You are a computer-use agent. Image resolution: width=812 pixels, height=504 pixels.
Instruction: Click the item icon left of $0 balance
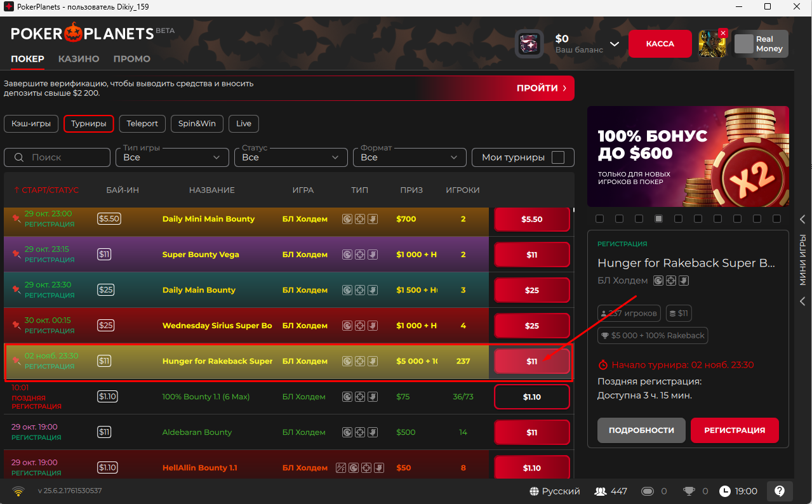pos(529,43)
